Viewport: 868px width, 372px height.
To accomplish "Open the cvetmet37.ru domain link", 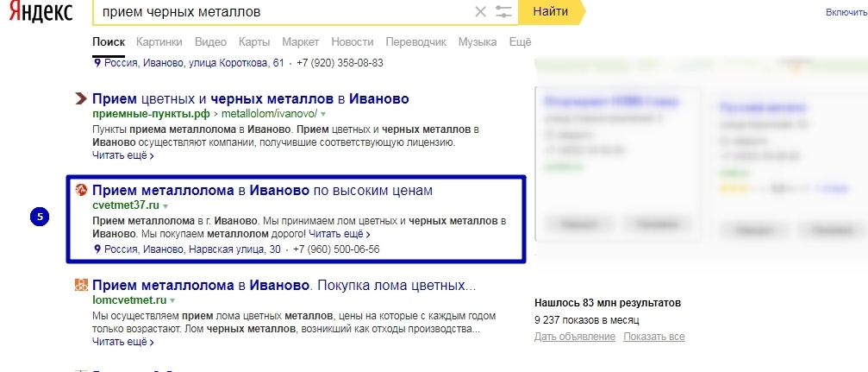I will pyautogui.click(x=126, y=205).
